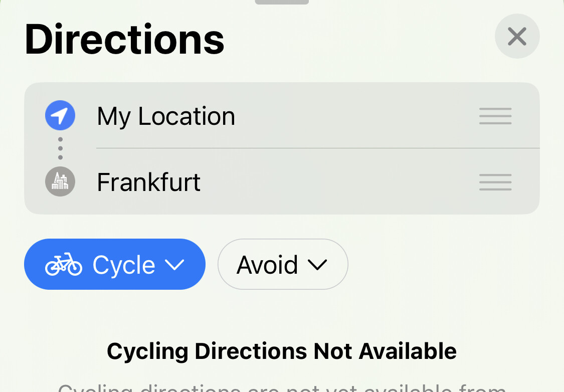Tap the cut-off cycling directions description text
The height and width of the screenshot is (392, 564).
pyautogui.click(x=282, y=387)
